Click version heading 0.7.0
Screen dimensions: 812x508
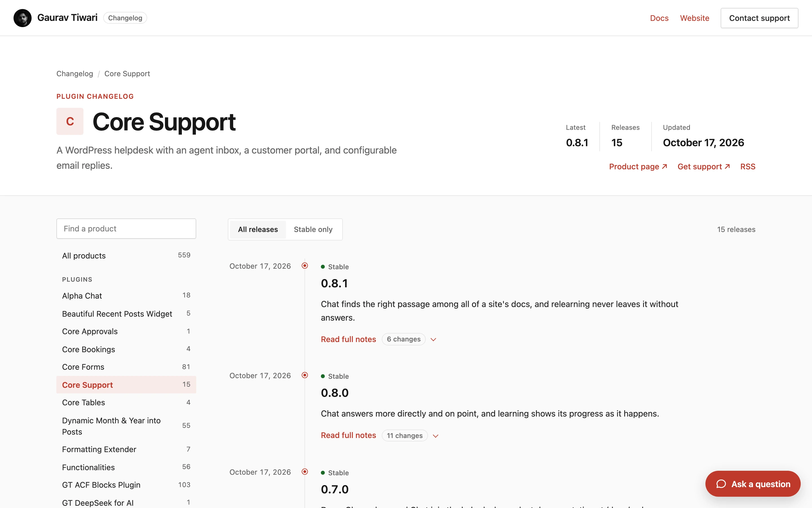[335, 489]
